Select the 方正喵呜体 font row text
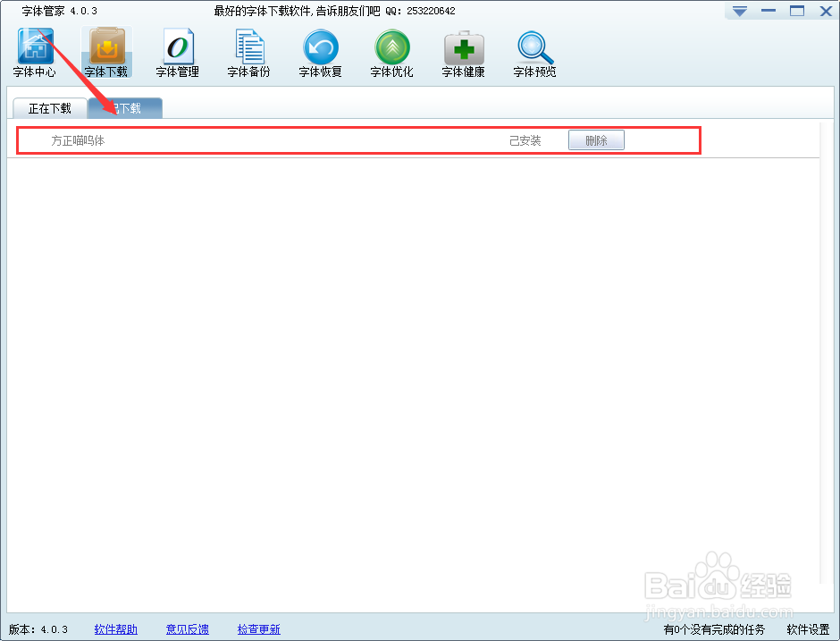 pyautogui.click(x=79, y=140)
